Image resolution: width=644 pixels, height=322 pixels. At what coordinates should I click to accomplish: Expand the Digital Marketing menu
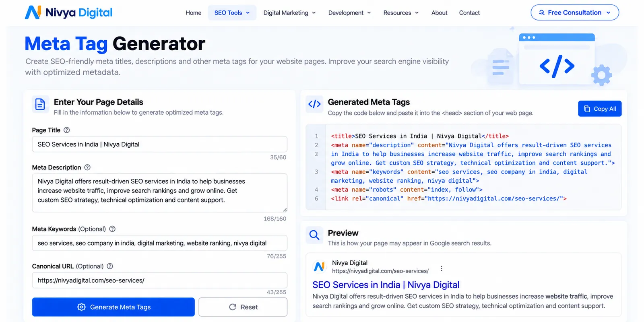(289, 13)
